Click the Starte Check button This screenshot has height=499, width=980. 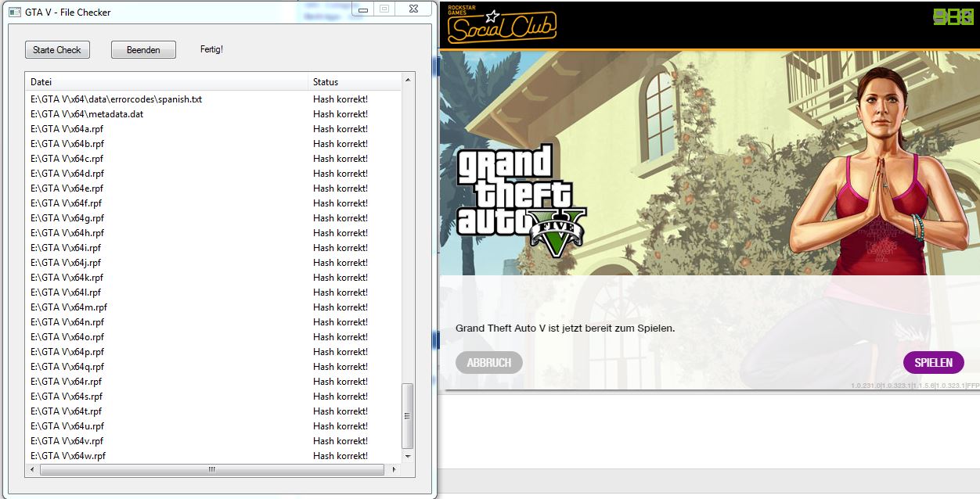point(57,49)
